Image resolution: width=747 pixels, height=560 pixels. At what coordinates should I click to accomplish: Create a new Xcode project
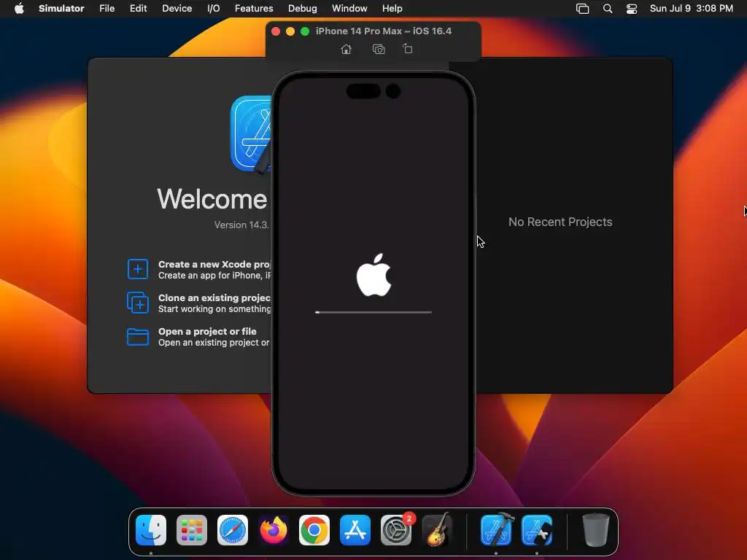pos(198,270)
